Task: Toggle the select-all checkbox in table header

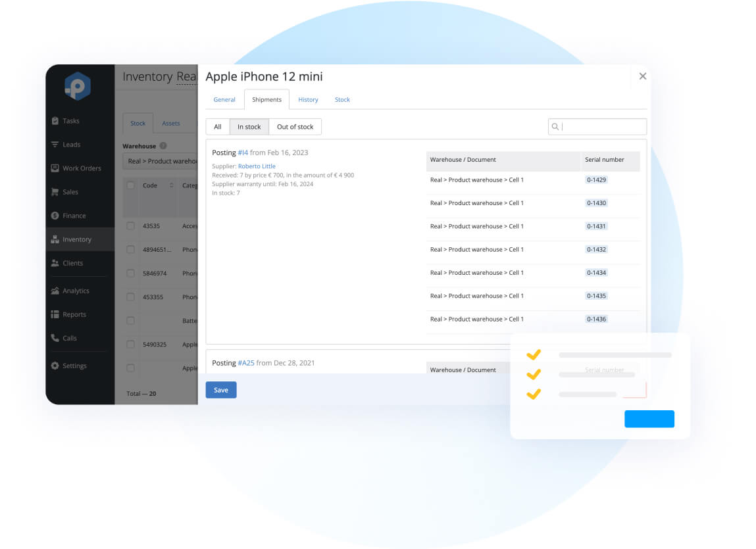Action: tap(130, 185)
